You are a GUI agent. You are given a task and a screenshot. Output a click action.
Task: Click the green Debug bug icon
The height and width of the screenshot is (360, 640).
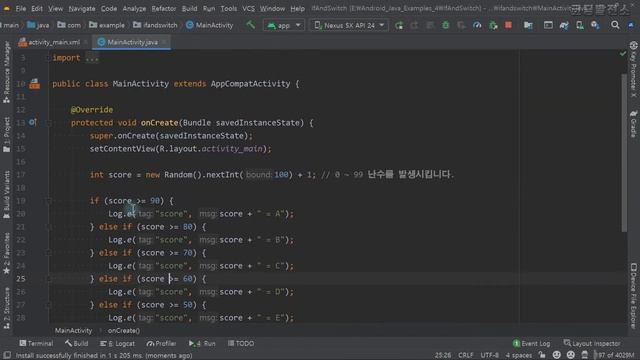tap(446, 25)
